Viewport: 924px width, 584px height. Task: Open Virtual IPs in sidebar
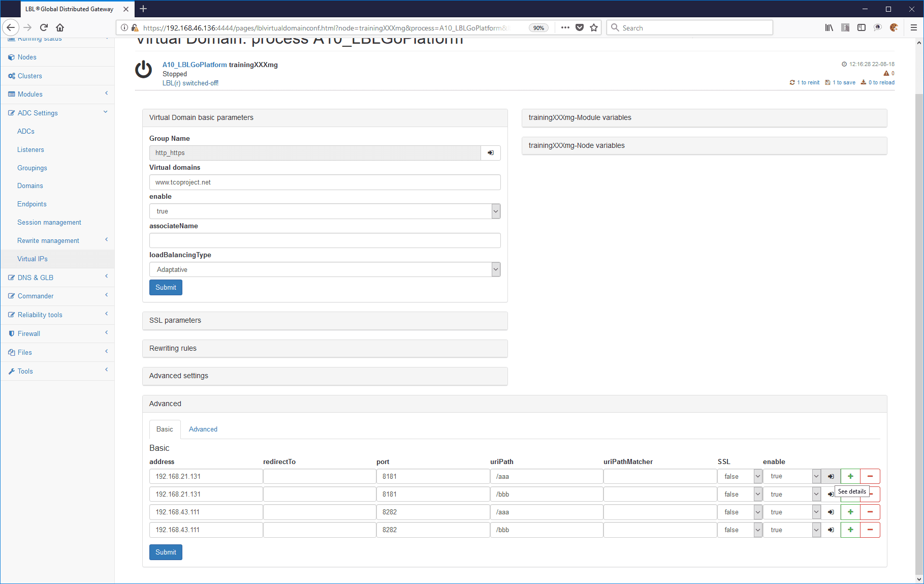[x=57, y=259]
